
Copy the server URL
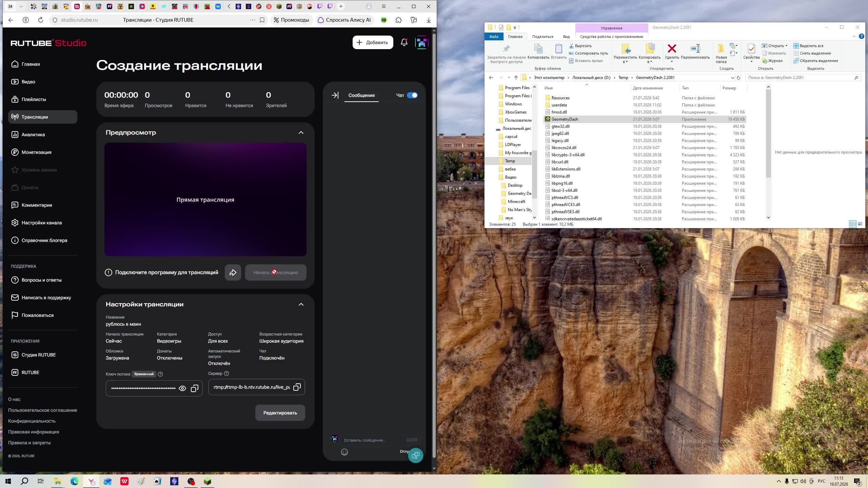click(297, 387)
